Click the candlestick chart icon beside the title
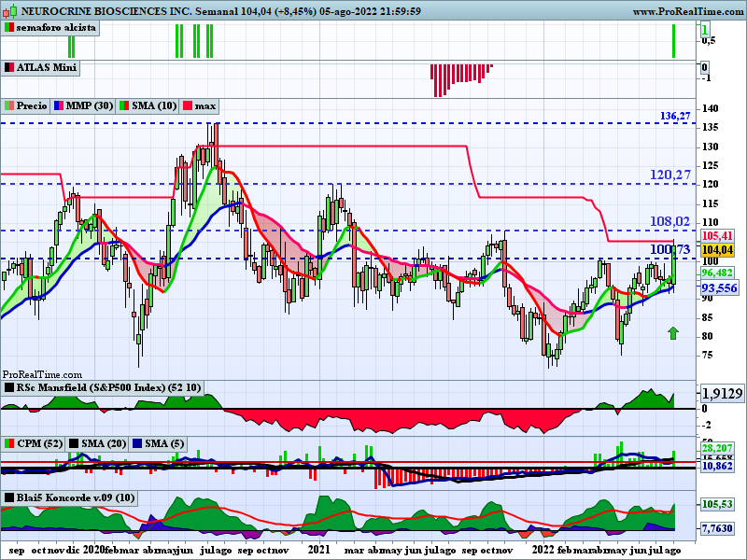This screenshot has width=747, height=560. pos(10,10)
